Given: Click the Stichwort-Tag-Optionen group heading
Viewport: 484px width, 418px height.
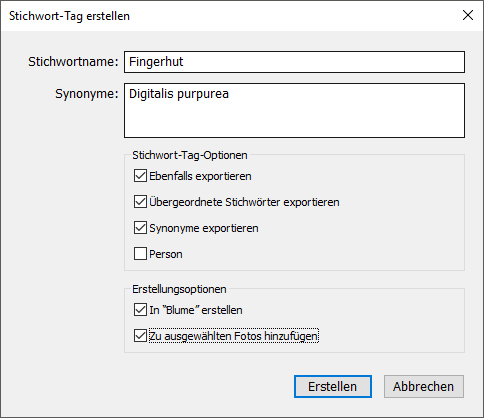Looking at the screenshot, I should [190, 155].
